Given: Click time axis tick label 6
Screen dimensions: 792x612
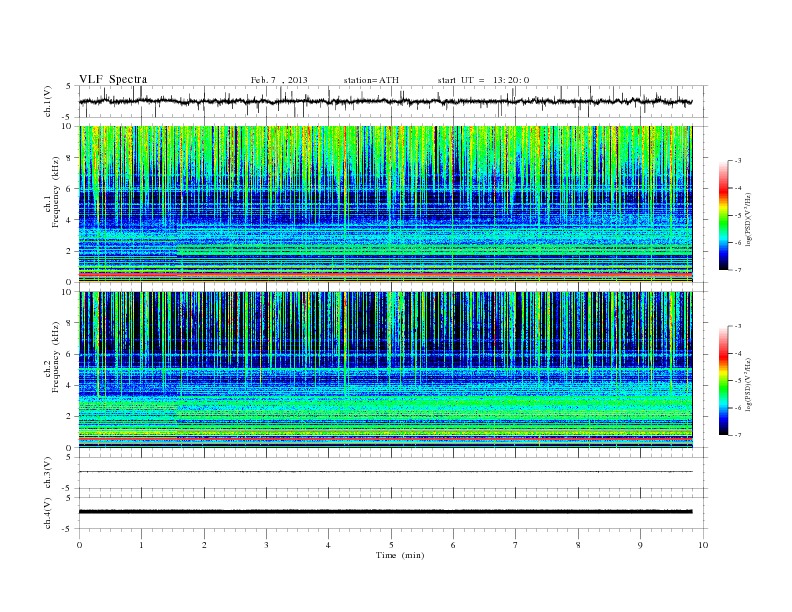Looking at the screenshot, I should [x=453, y=545].
